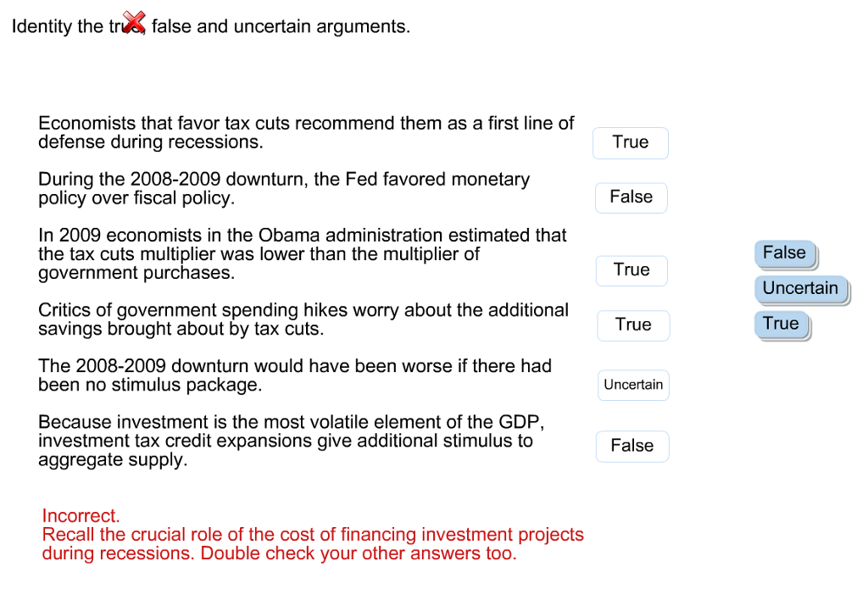Click statement about critics of government spending hikes
Viewport: 868px width, 600px height.
coord(303,319)
